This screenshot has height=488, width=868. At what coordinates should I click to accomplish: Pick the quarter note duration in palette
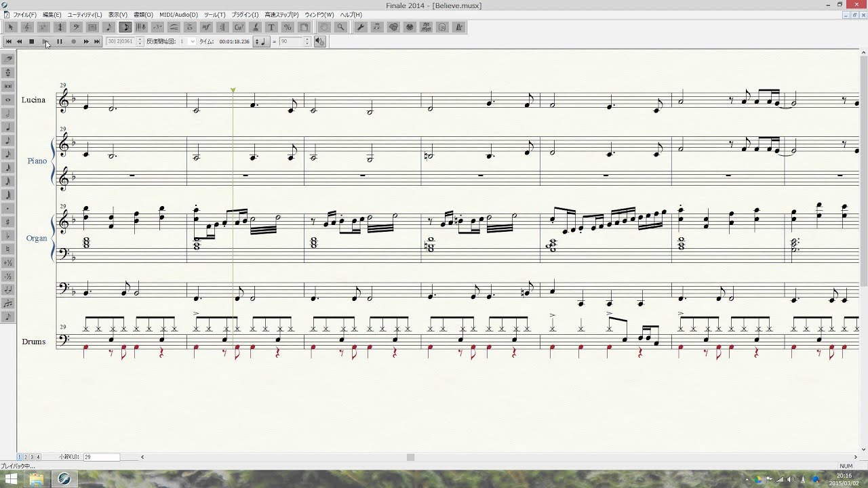click(8, 127)
